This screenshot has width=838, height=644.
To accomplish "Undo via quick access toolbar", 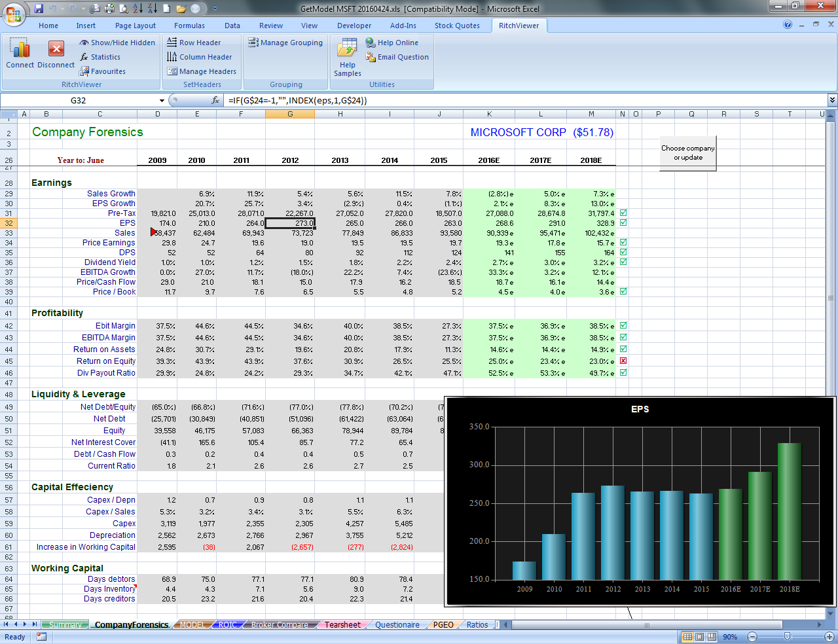I will (x=53, y=9).
